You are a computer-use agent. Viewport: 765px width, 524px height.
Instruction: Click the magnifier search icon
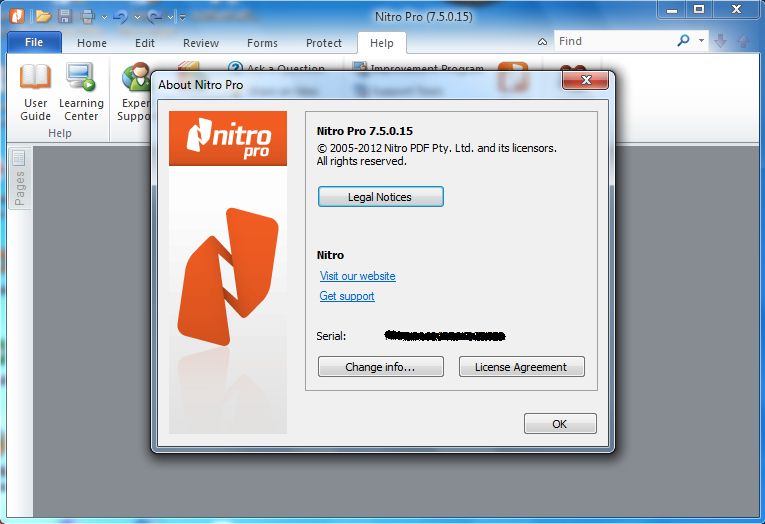pos(684,40)
